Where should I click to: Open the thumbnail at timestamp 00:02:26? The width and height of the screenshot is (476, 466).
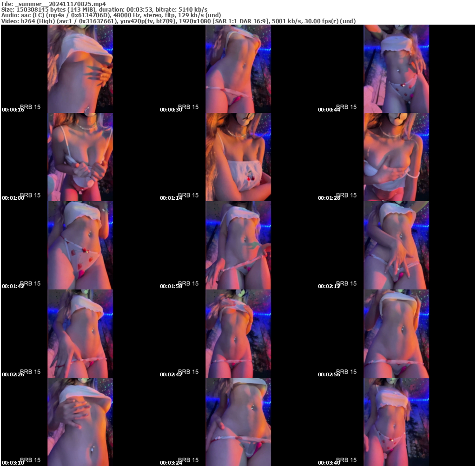(x=79, y=334)
